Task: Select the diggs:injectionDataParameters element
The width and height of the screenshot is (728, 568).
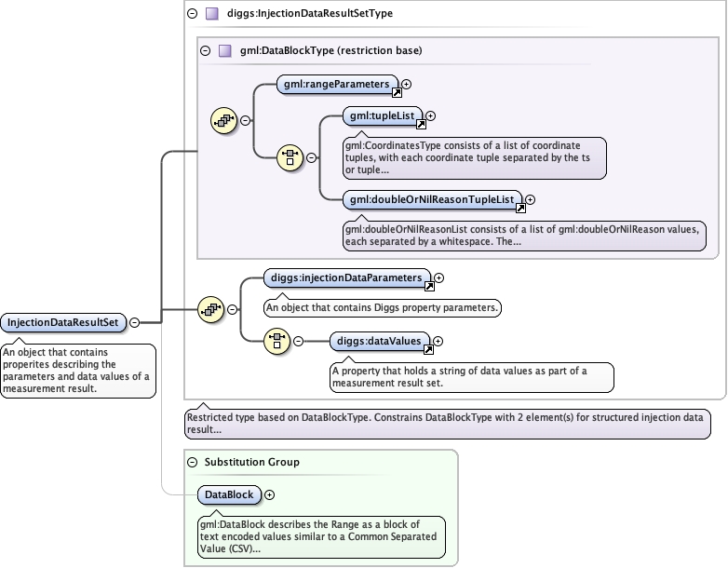Action: (345, 277)
